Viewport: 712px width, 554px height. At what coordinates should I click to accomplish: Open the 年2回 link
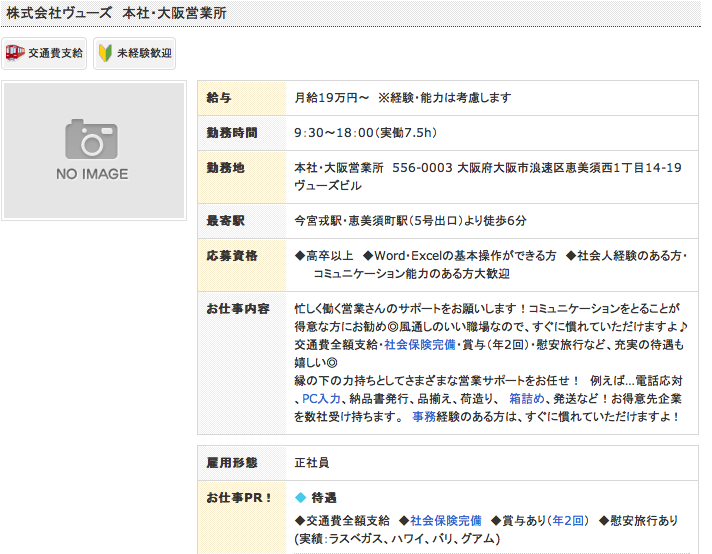tap(568, 520)
